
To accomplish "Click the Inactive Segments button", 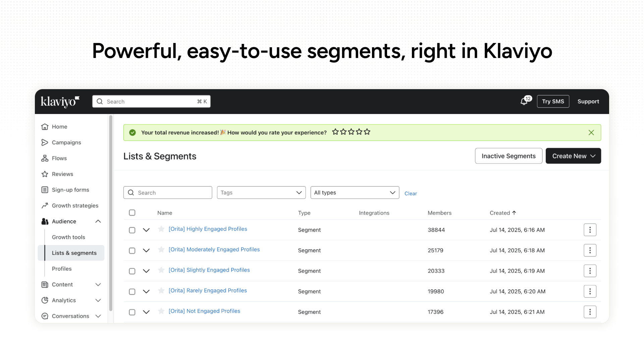I will coord(508,156).
